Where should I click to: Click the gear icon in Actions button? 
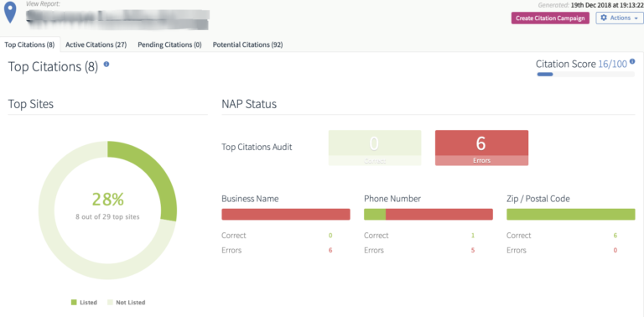(x=604, y=18)
